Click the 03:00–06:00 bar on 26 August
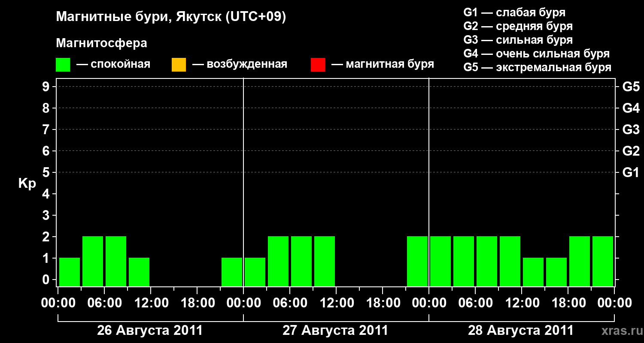The image size is (644, 343). click(93, 261)
